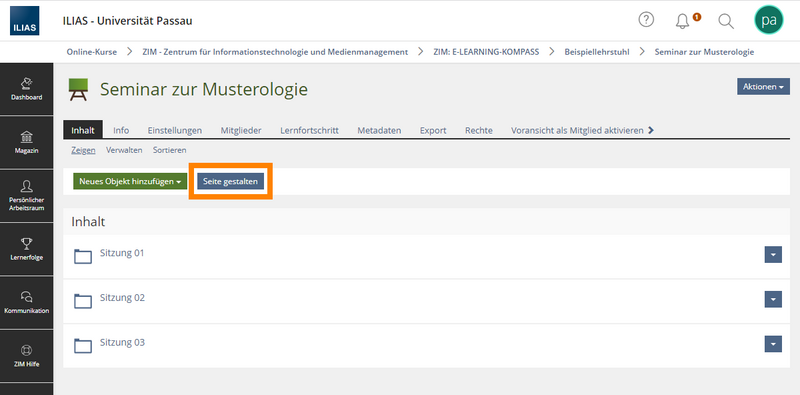Switch to the Einstellungen tab
Image resolution: width=800 pixels, height=395 pixels.
(x=174, y=130)
